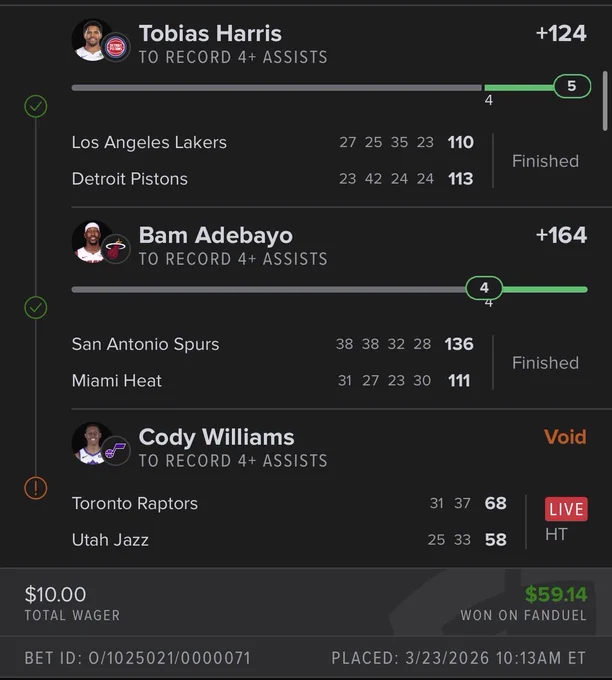The width and height of the screenshot is (612, 680).
Task: Tap Bam Adebayo player headshot
Action: (x=92, y=242)
